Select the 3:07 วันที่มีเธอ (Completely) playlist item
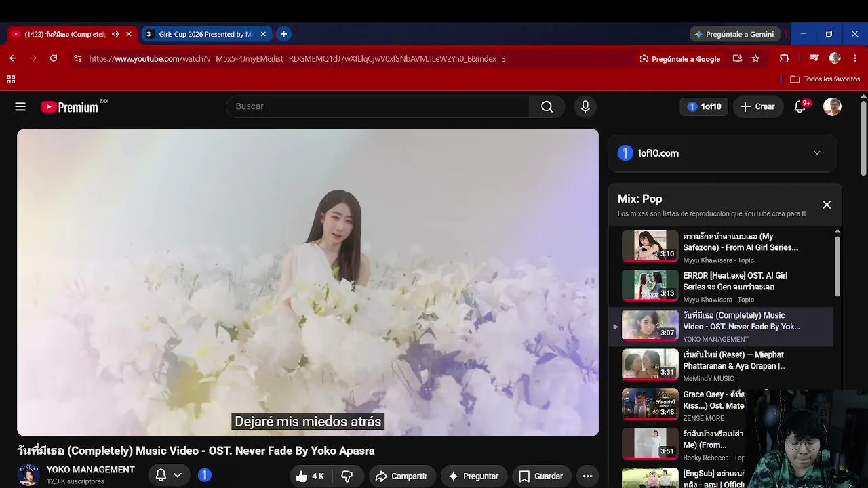This screenshot has height=488, width=868. pyautogui.click(x=721, y=326)
